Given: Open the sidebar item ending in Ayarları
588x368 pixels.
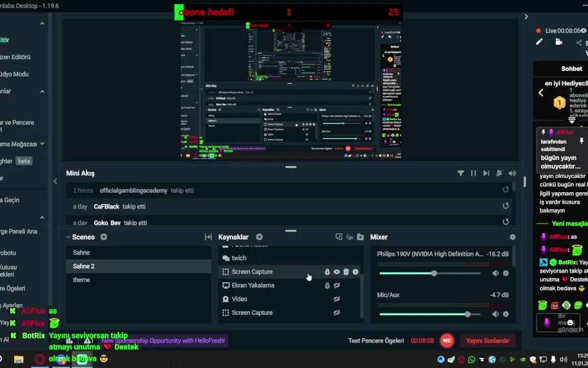Looking at the screenshot, I should click(11, 306).
